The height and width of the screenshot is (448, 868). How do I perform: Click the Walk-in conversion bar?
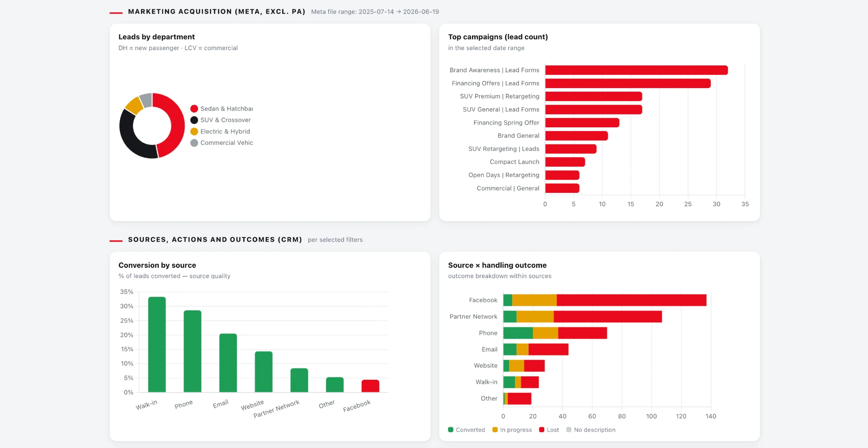point(157,345)
